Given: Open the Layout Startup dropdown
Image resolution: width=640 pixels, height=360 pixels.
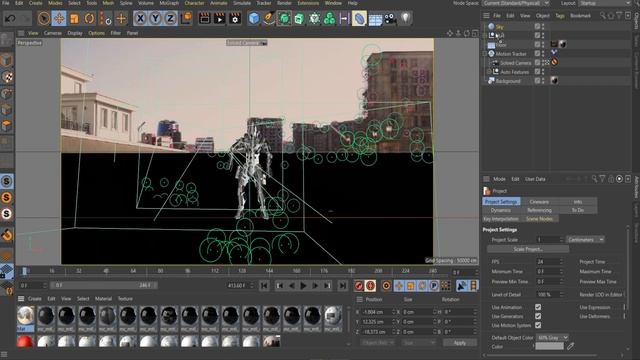Looking at the screenshot, I should (x=605, y=3).
